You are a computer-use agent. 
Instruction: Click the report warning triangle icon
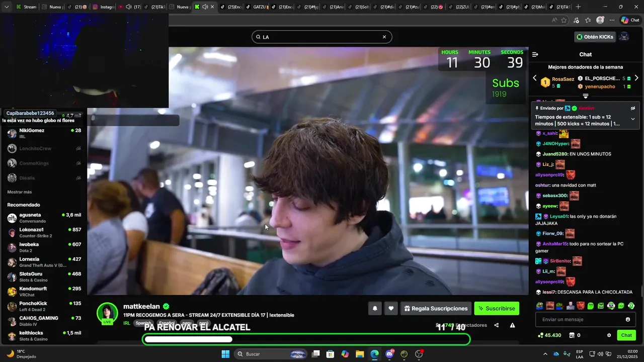[512, 325]
